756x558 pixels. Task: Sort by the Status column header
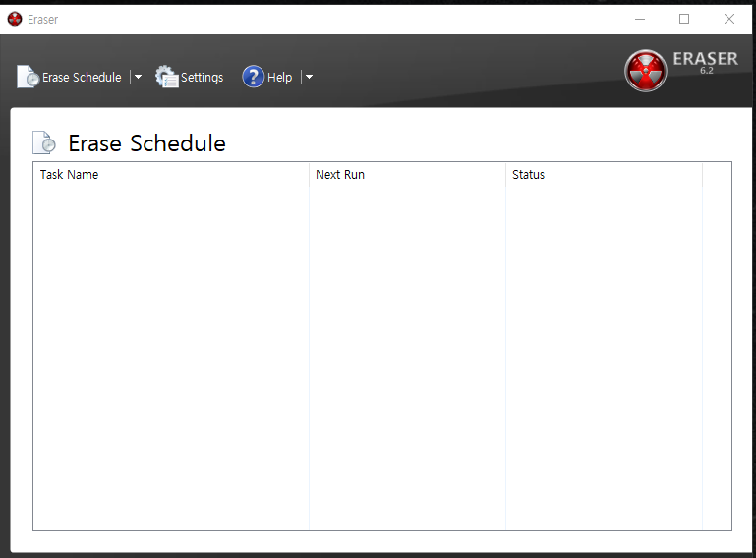[x=605, y=175]
